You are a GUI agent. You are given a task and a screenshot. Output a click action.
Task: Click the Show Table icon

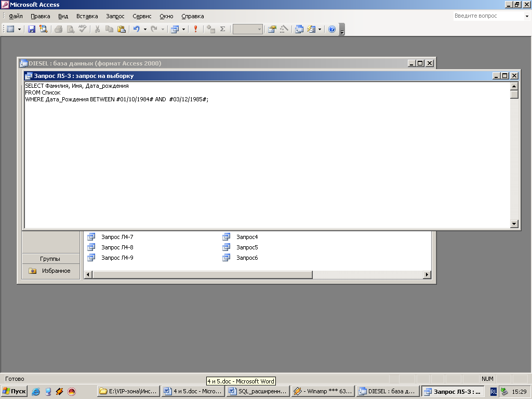[x=211, y=29]
